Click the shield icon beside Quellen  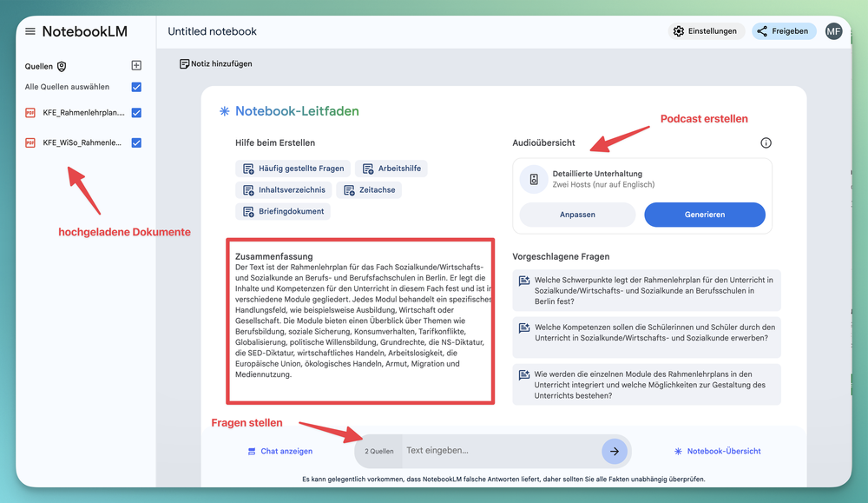pos(62,67)
